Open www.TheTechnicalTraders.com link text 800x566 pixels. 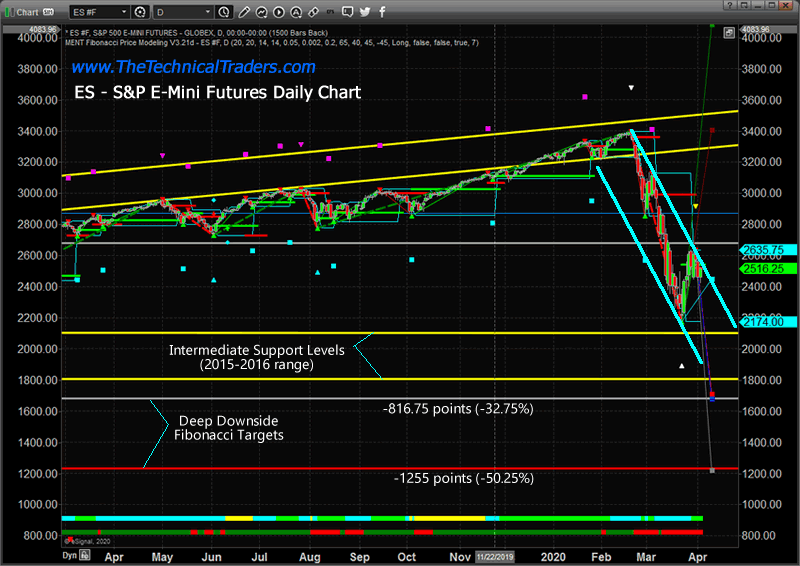pyautogui.click(x=193, y=67)
